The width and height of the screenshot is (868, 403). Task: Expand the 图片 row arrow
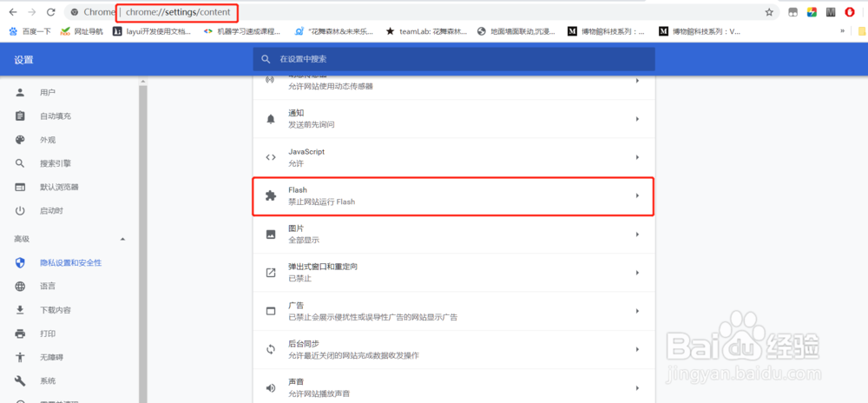pyautogui.click(x=637, y=235)
